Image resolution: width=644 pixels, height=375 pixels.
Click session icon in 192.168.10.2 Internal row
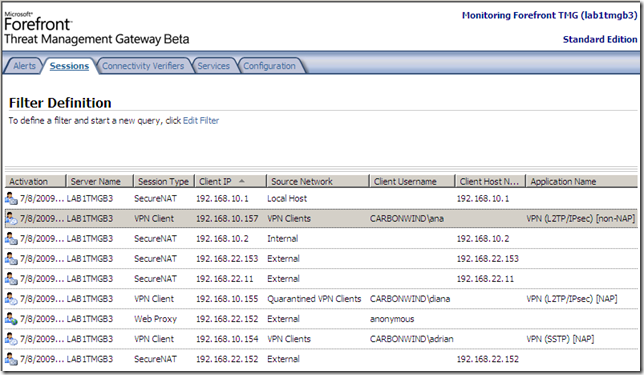[x=11, y=239]
